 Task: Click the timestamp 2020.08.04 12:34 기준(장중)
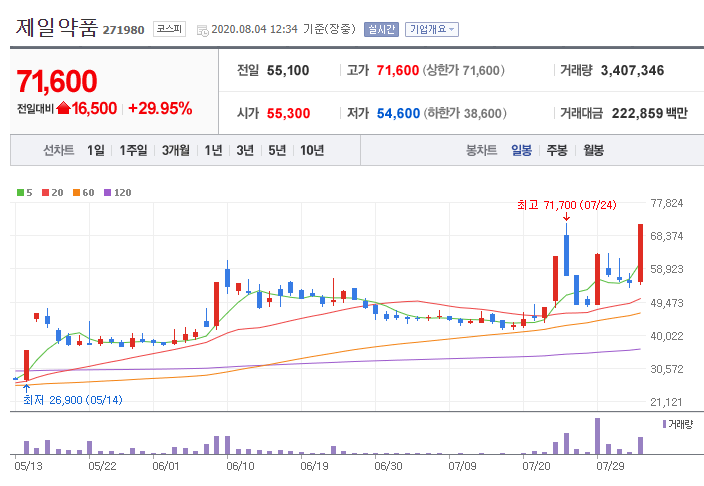283,29
